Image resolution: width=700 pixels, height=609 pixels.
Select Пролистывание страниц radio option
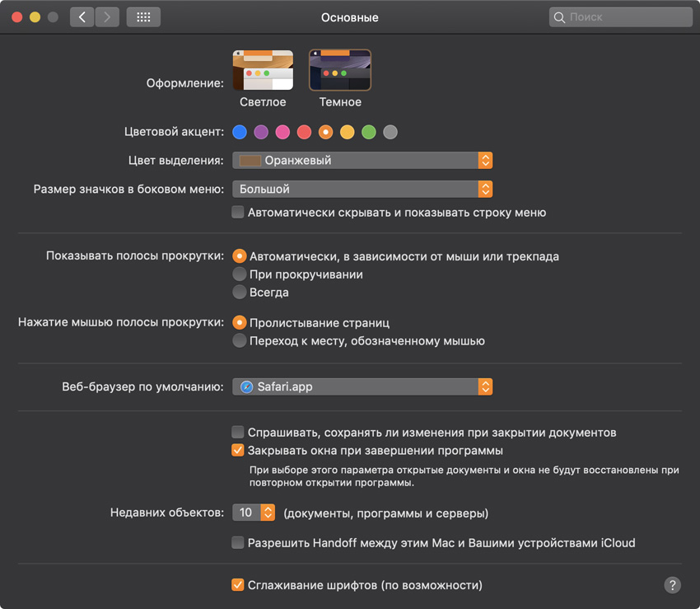pos(240,322)
